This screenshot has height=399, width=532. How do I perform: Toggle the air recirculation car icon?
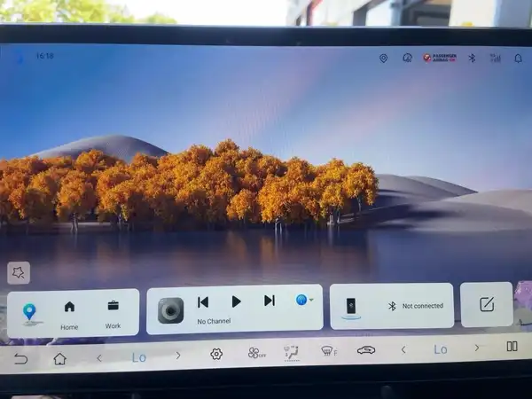366,350
